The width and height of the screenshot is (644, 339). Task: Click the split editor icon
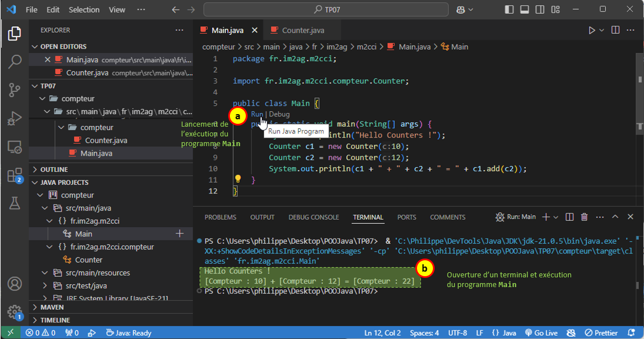click(615, 30)
